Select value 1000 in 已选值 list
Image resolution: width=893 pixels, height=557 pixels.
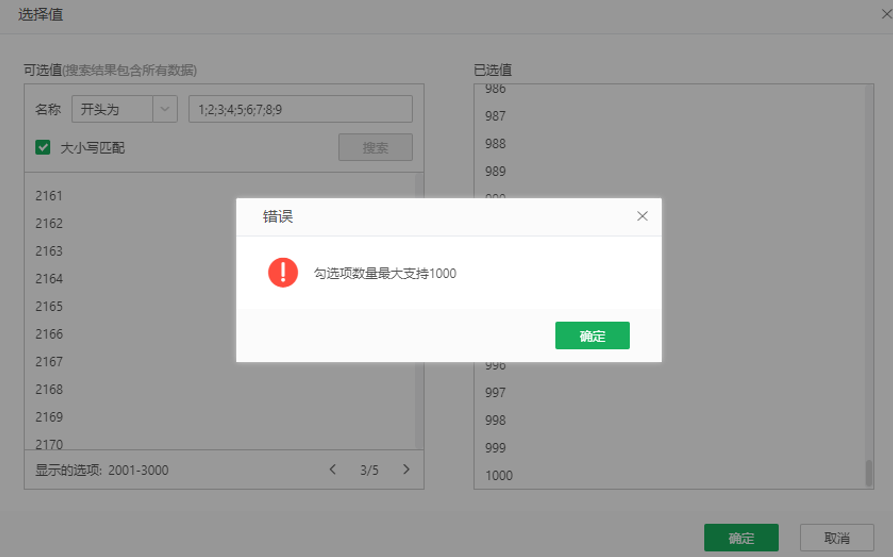(498, 476)
